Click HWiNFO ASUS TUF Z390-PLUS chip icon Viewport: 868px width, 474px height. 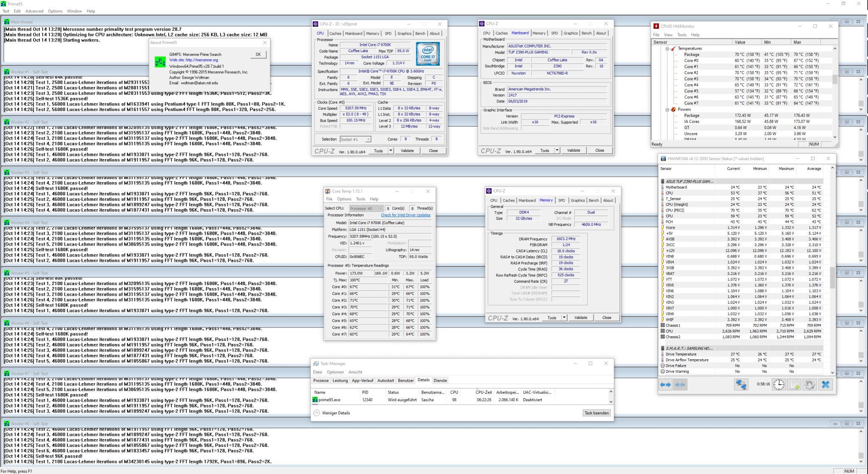coord(663,181)
